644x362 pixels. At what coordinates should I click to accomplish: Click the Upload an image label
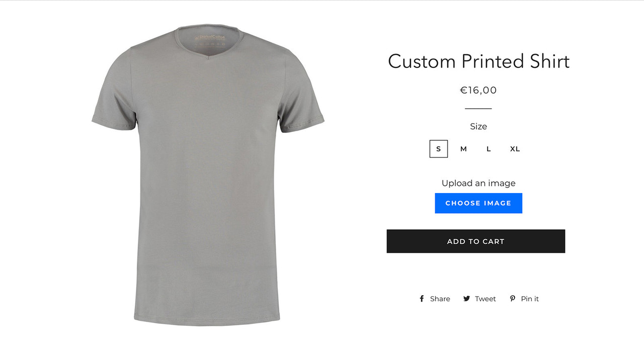click(x=478, y=183)
